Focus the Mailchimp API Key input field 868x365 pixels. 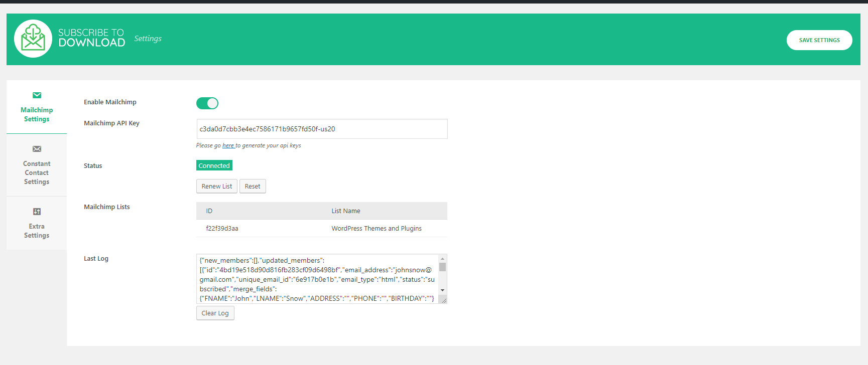(322, 129)
